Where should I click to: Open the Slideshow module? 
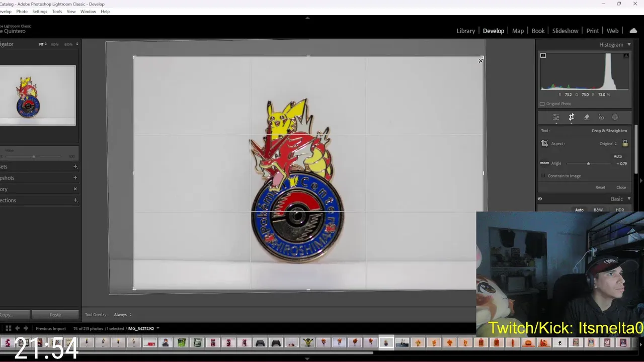pos(565,31)
